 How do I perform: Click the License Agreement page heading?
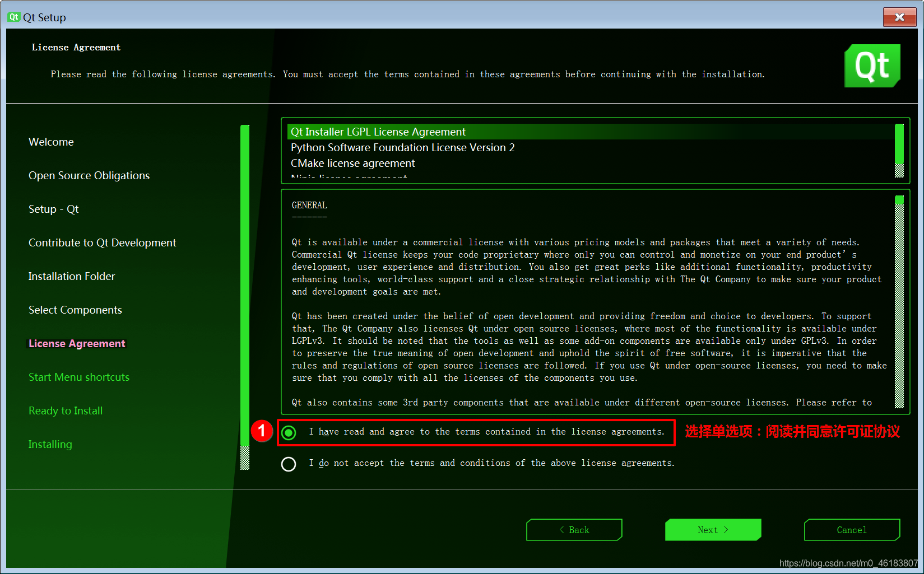click(76, 48)
